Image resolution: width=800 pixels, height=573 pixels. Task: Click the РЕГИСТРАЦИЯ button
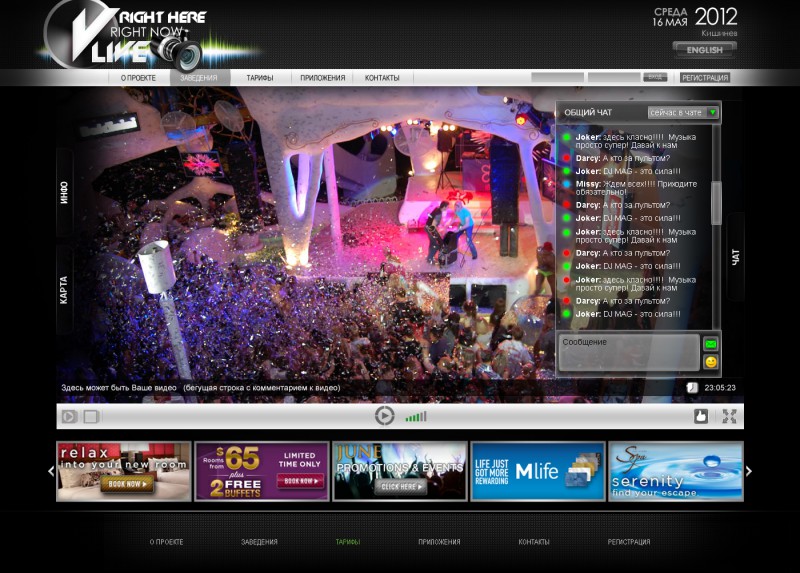tap(705, 78)
